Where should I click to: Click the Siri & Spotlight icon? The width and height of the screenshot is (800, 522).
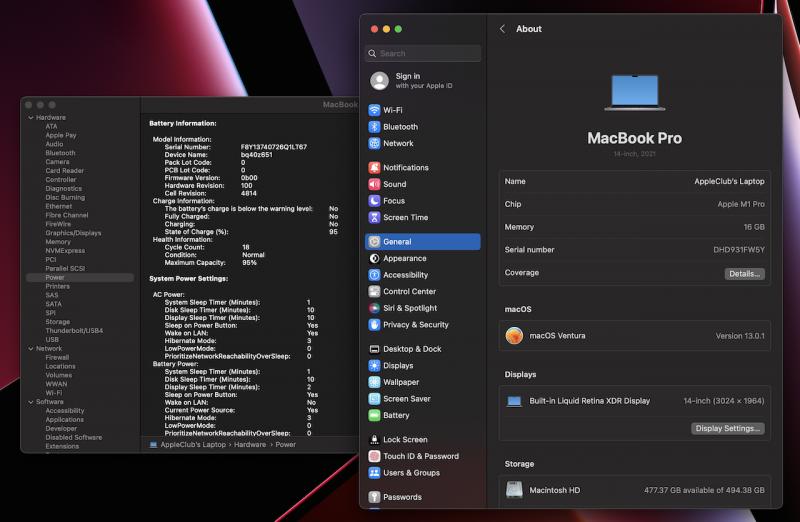pos(374,308)
